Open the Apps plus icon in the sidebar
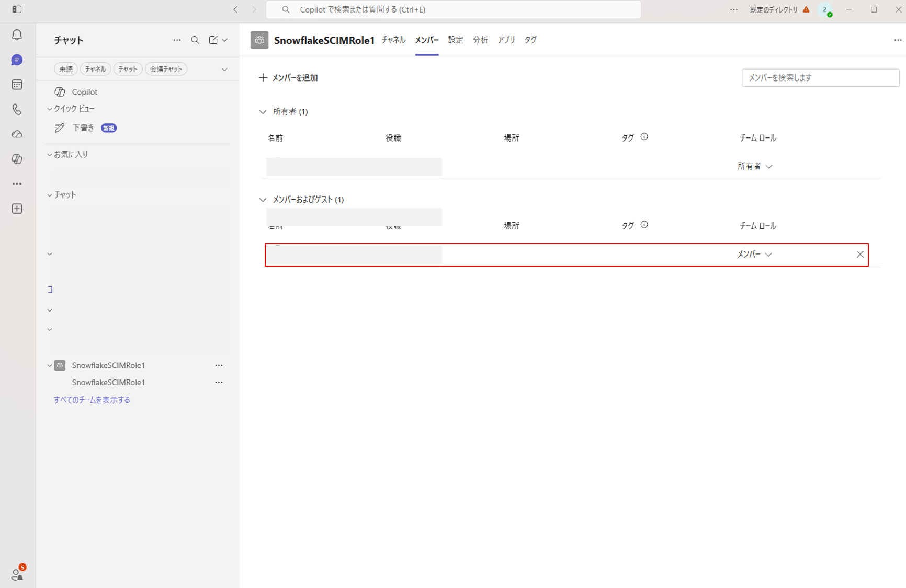This screenshot has height=588, width=906. 17,209
